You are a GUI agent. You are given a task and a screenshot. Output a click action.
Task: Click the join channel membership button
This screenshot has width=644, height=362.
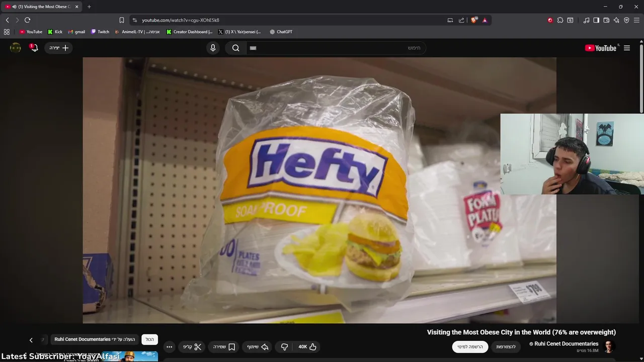pos(506,347)
